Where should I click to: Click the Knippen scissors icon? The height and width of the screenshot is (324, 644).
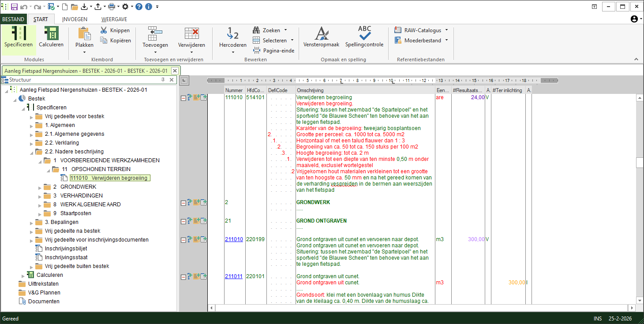click(x=104, y=30)
